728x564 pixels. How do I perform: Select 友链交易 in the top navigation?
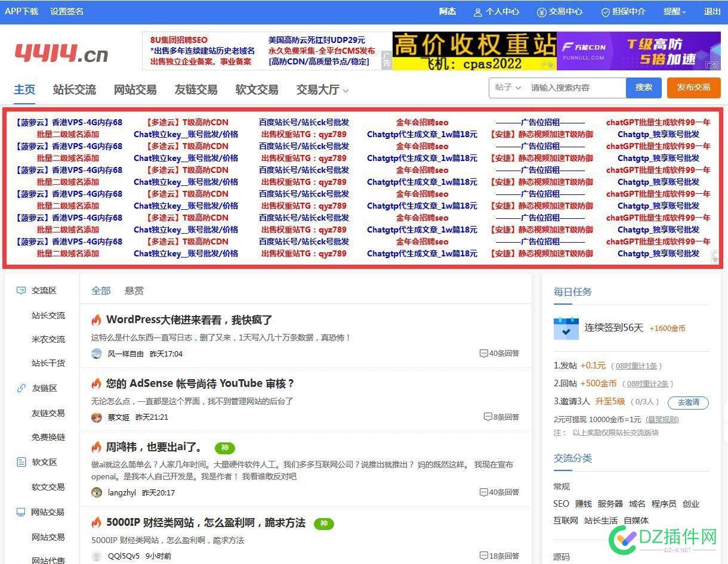point(196,89)
